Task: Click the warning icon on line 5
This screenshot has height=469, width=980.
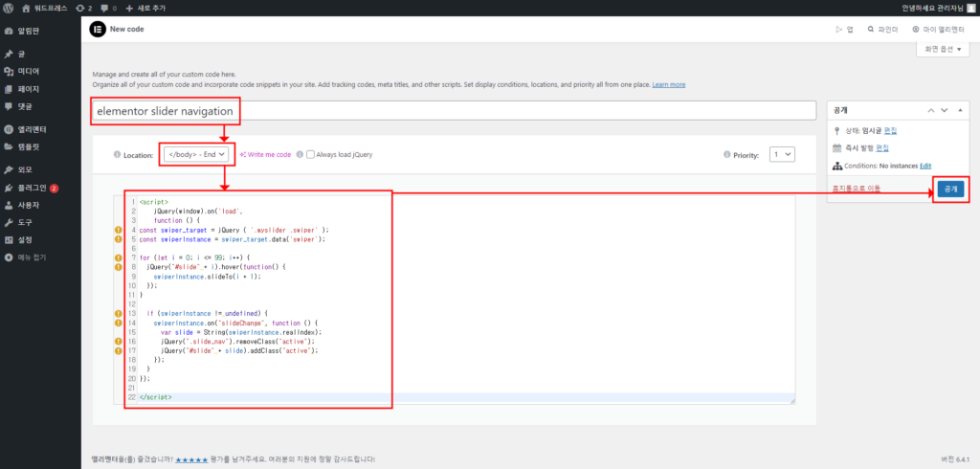Action: [x=118, y=239]
